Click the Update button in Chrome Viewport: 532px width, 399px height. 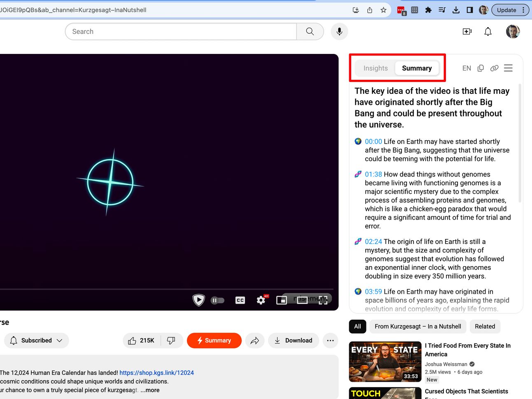(510, 10)
